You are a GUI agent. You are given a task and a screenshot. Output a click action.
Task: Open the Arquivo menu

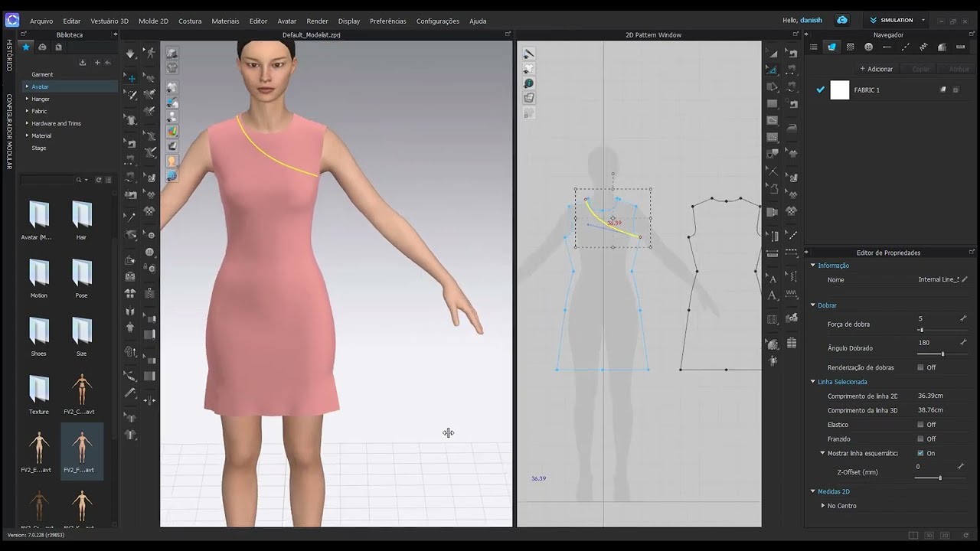point(41,21)
